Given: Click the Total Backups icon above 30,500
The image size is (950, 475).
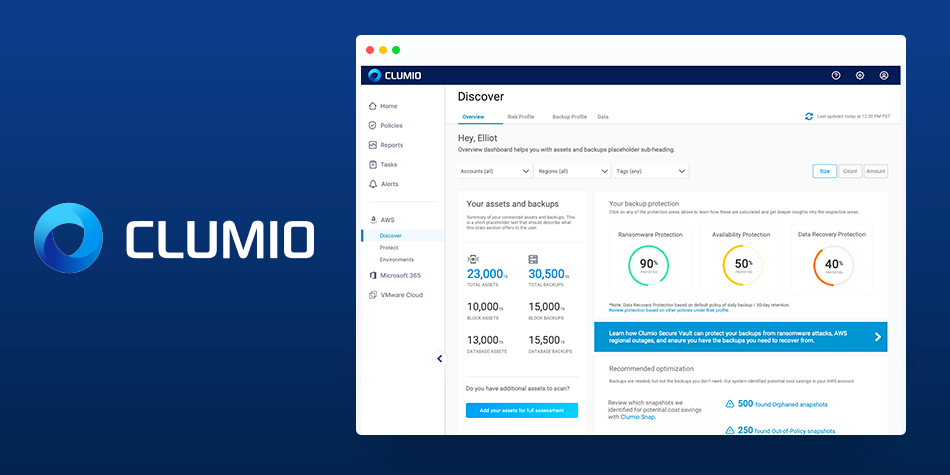Looking at the screenshot, I should pyautogui.click(x=533, y=259).
